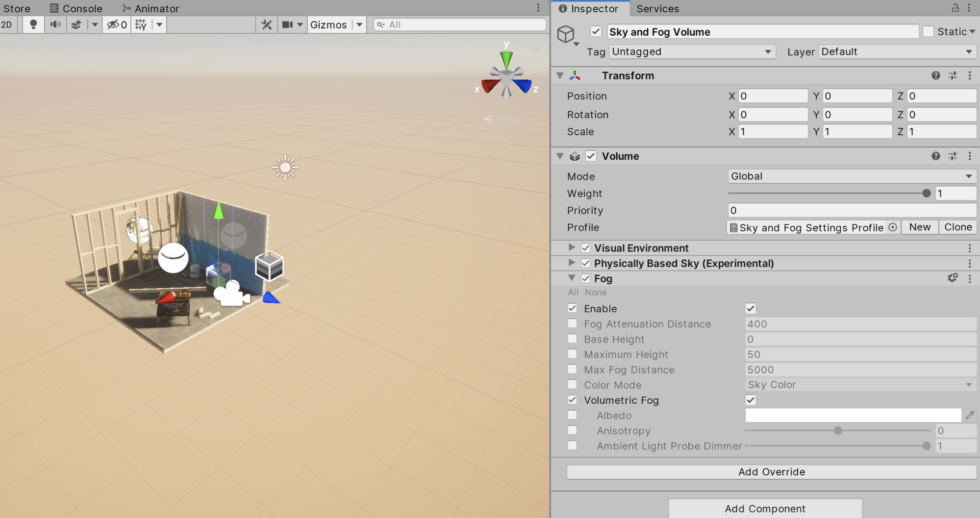This screenshot has width=980, height=518.
Task: Click the Add Override button
Action: click(771, 471)
